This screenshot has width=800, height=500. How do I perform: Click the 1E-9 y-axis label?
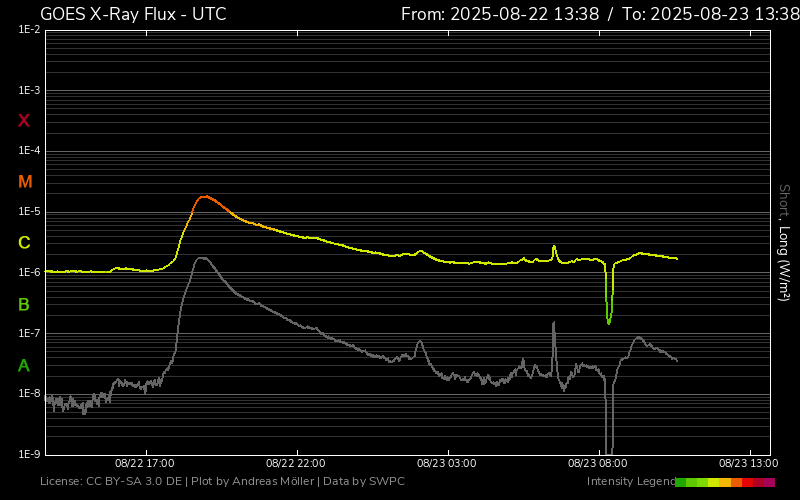[x=29, y=454]
